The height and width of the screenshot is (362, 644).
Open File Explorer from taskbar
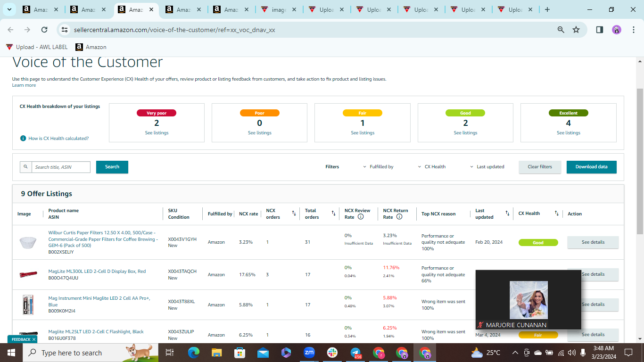(216, 353)
